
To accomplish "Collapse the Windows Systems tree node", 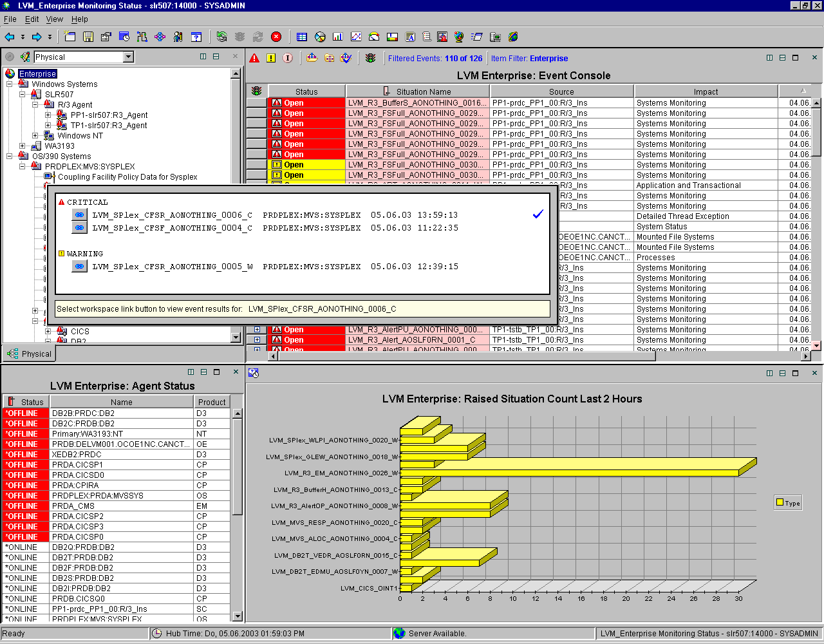I will tap(10, 84).
